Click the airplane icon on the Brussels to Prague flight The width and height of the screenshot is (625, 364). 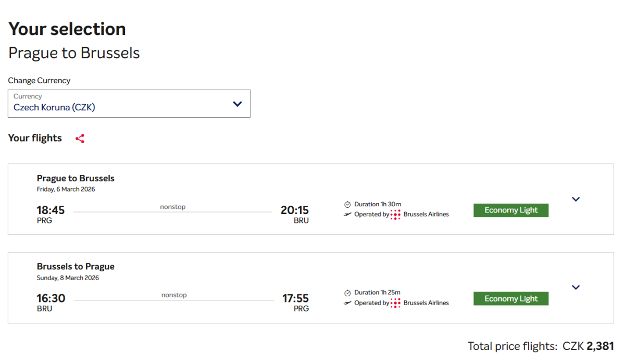[347, 303]
